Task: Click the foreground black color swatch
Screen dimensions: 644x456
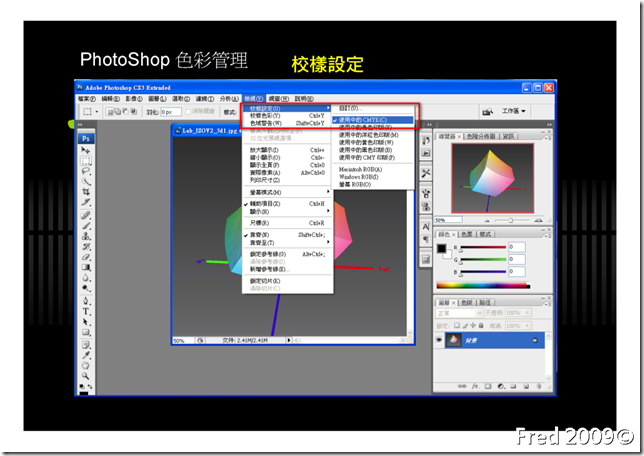Action: point(441,248)
